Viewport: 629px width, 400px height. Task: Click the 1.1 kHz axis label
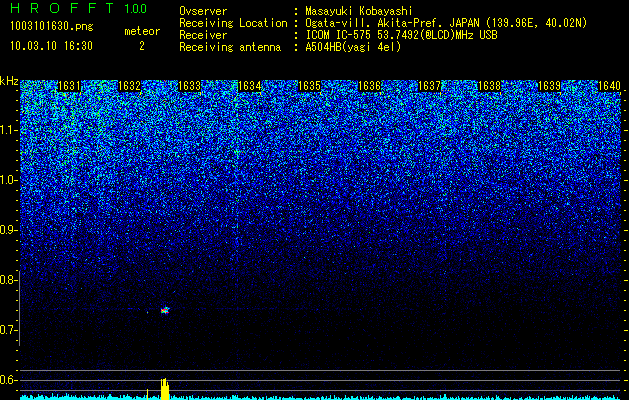[7, 130]
